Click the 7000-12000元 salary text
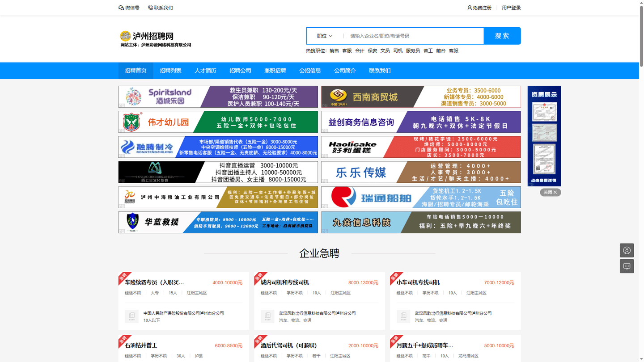644x362 pixels. pos(499,283)
